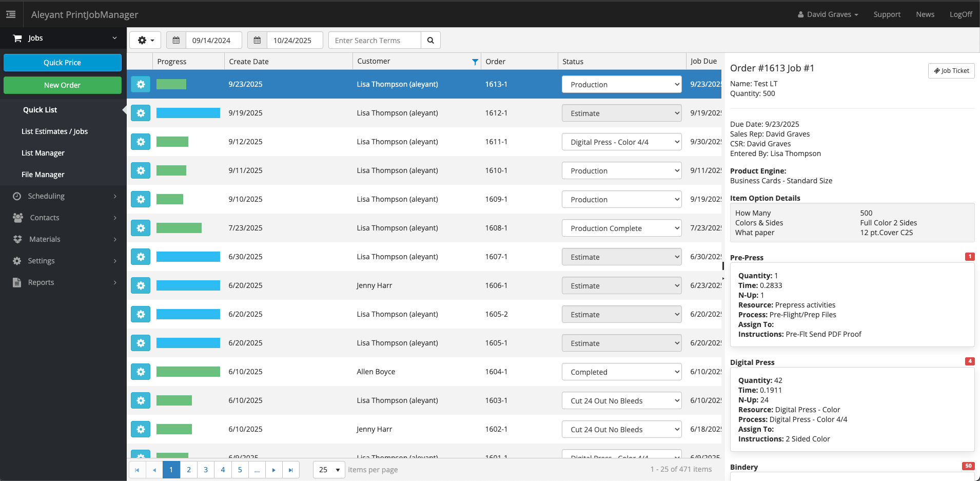
Task: Click progress bar of order 1612-1
Action: 188,113
